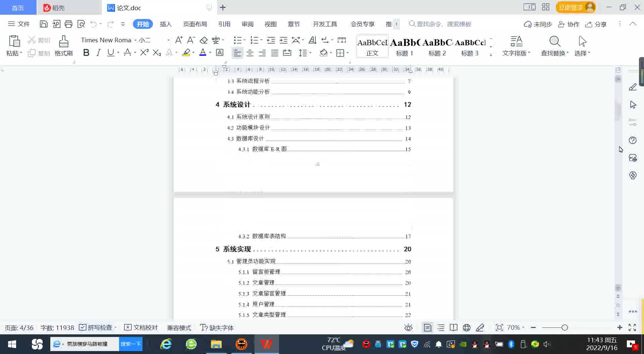Viewport: 644px width, 354px height.
Task: Click the yellow highlight color swatch
Action: coord(186,53)
